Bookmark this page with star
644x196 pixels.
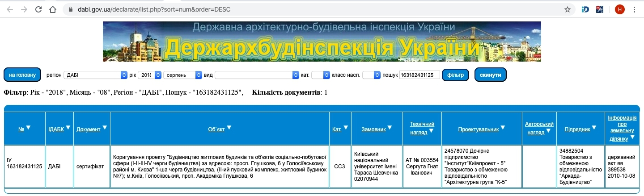click(567, 9)
